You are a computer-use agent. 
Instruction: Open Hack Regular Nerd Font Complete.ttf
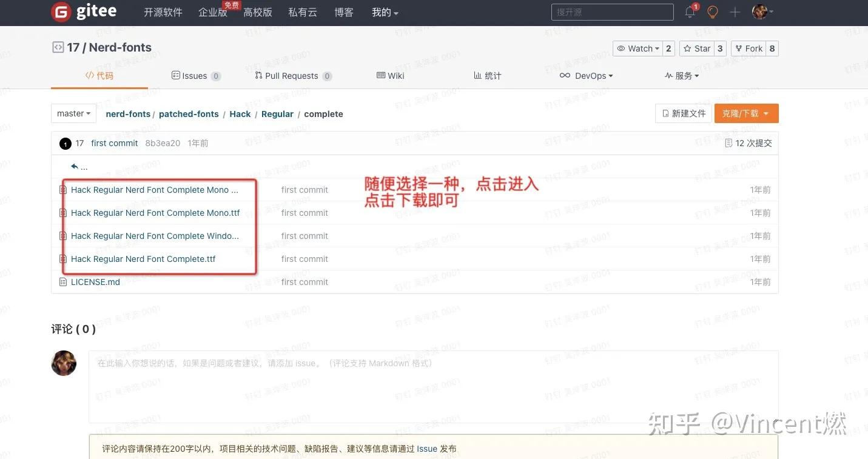coord(143,259)
